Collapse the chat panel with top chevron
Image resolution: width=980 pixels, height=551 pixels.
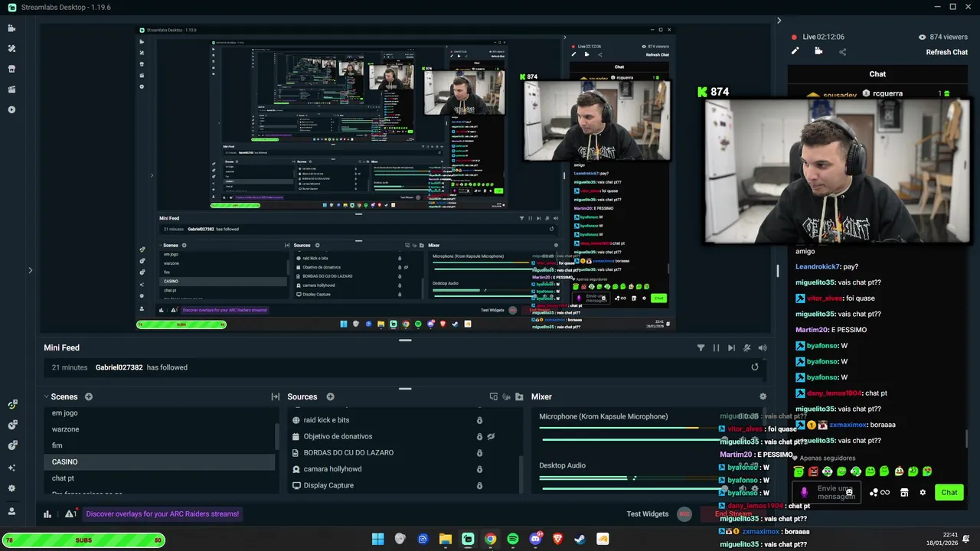click(779, 21)
